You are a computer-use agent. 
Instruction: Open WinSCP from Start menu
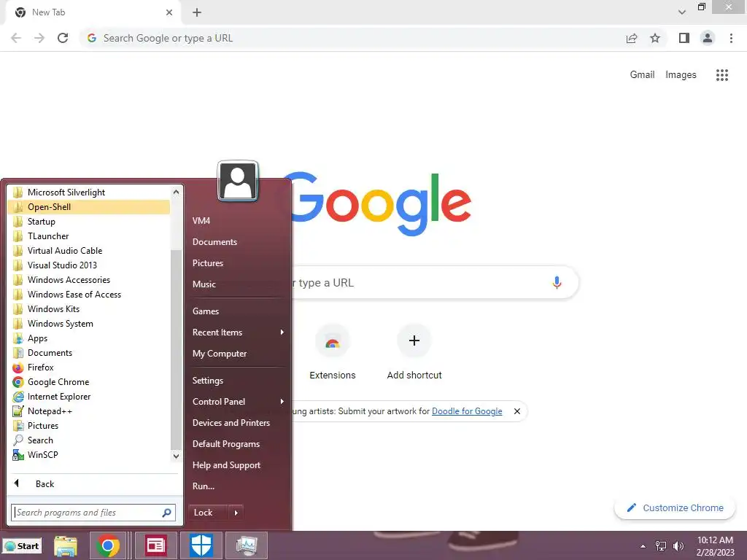[88, 455]
